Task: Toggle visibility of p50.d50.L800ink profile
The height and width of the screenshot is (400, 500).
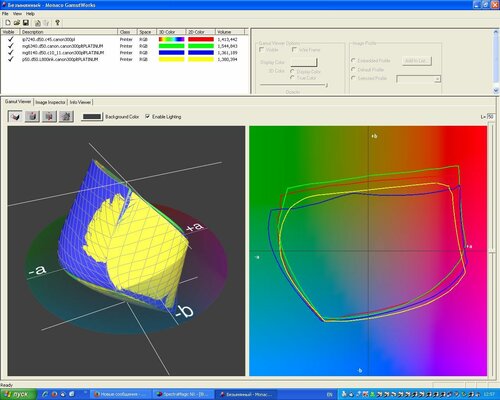Action: (x=11, y=59)
